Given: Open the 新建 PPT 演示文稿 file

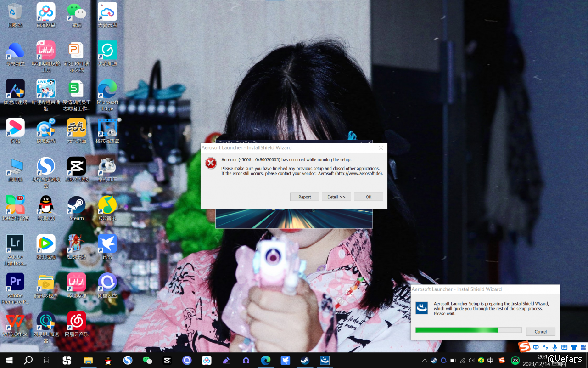Looking at the screenshot, I should 77,57.
